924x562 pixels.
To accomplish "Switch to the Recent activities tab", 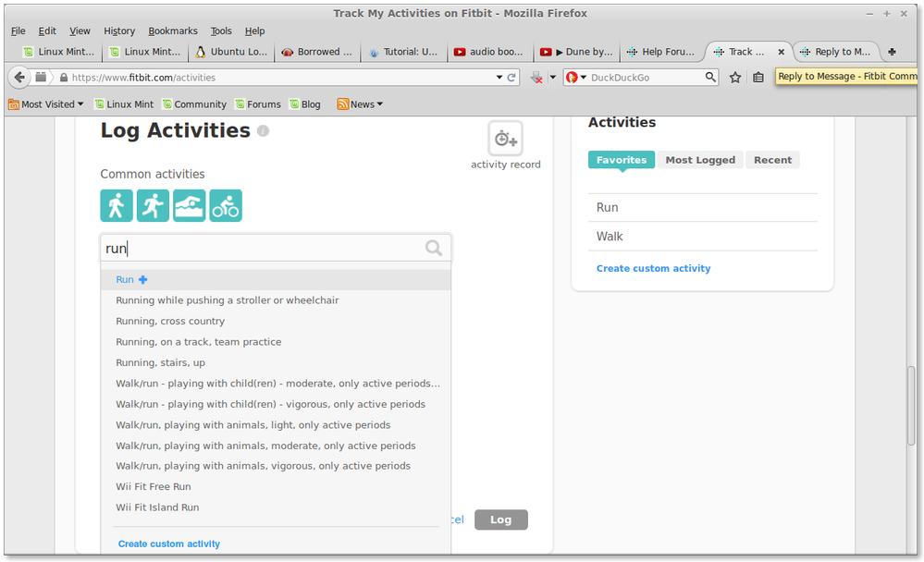I will pyautogui.click(x=772, y=160).
